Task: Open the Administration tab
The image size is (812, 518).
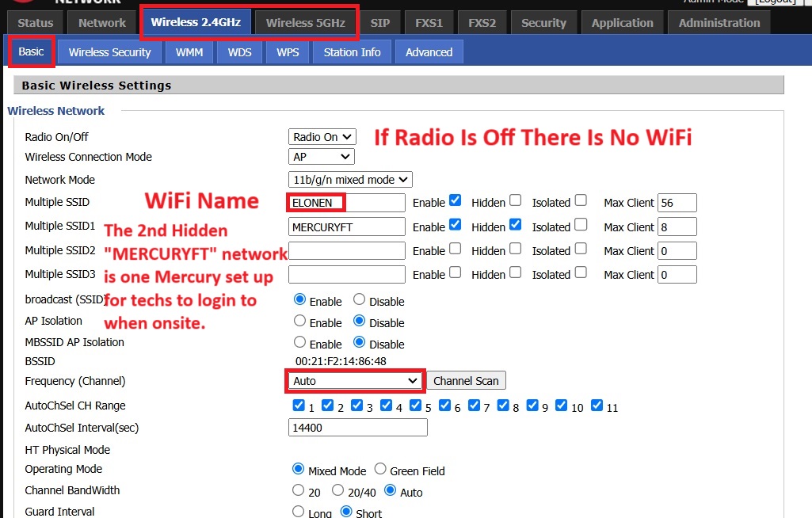Action: point(719,23)
